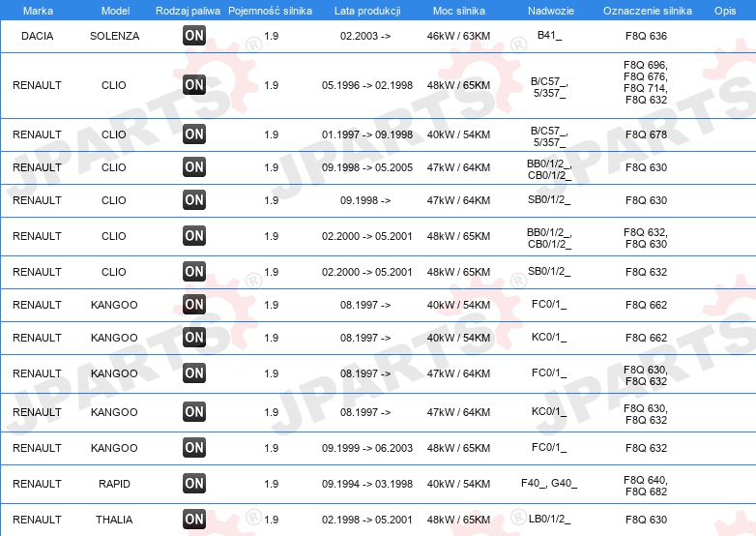The width and height of the screenshot is (756, 536).
Task: Click the Rodzaj paliwa column header
Action: [x=188, y=11]
